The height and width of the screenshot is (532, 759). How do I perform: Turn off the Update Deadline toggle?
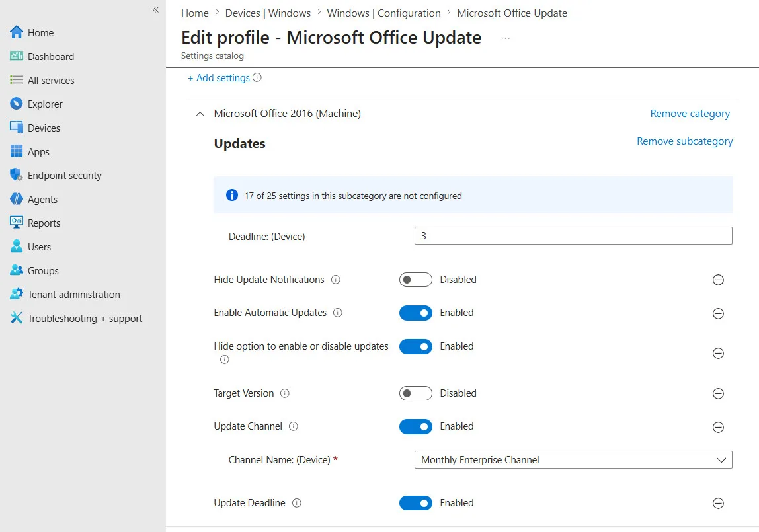point(416,503)
